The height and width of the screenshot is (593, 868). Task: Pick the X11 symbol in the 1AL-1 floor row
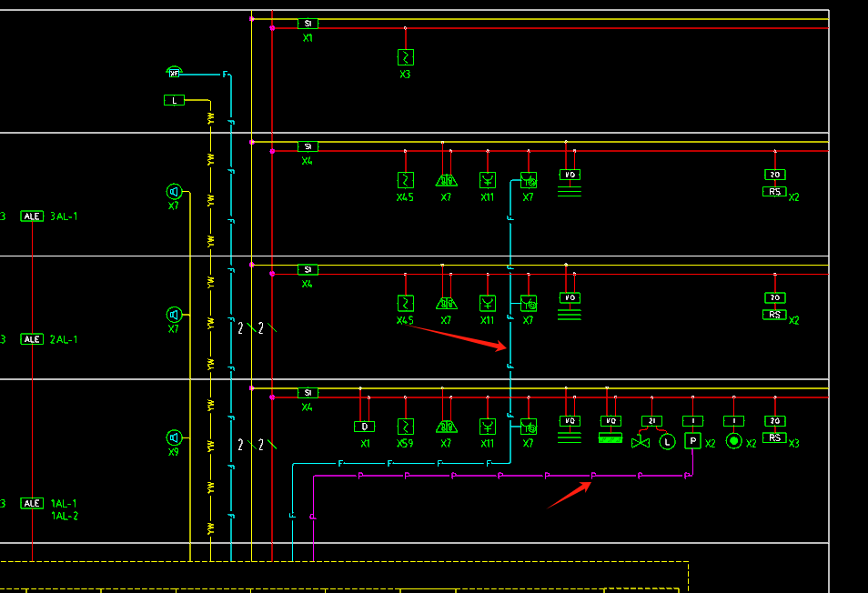click(487, 427)
